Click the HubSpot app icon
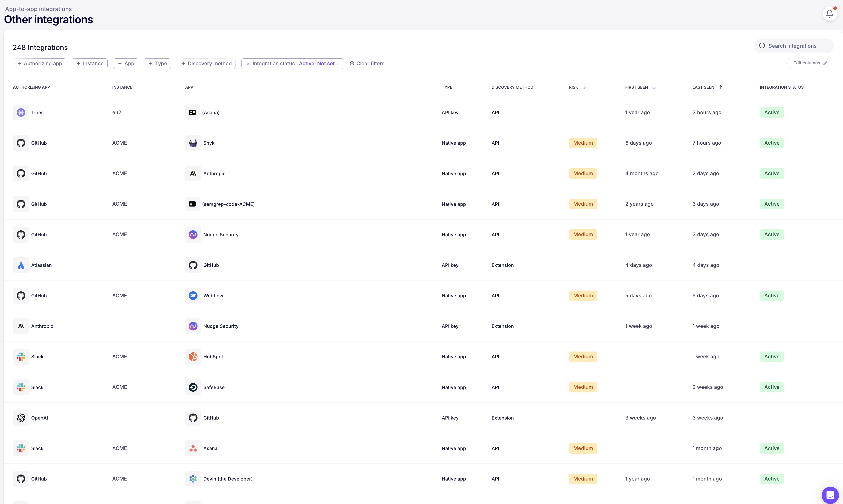843x504 pixels. click(x=193, y=357)
